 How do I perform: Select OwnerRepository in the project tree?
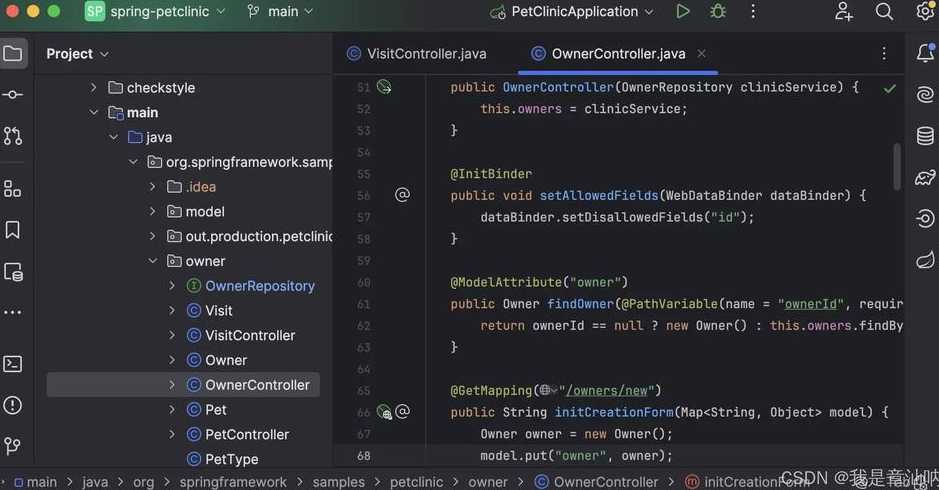click(259, 286)
